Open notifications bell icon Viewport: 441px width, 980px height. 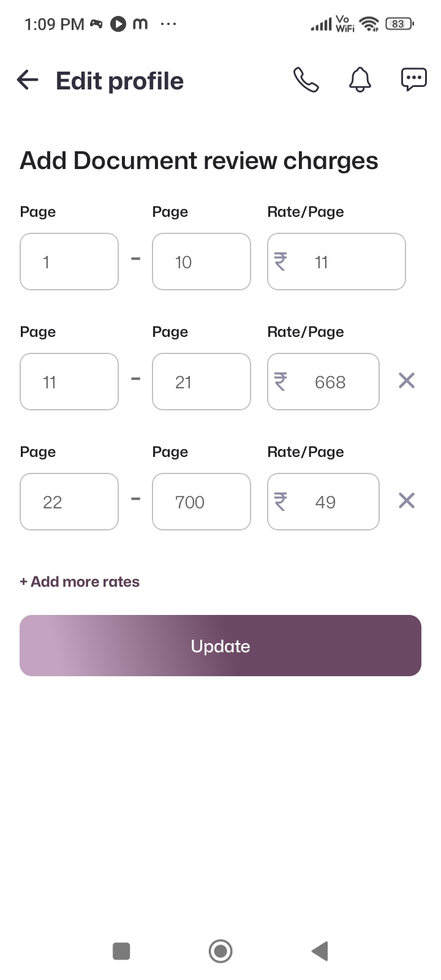coord(360,80)
